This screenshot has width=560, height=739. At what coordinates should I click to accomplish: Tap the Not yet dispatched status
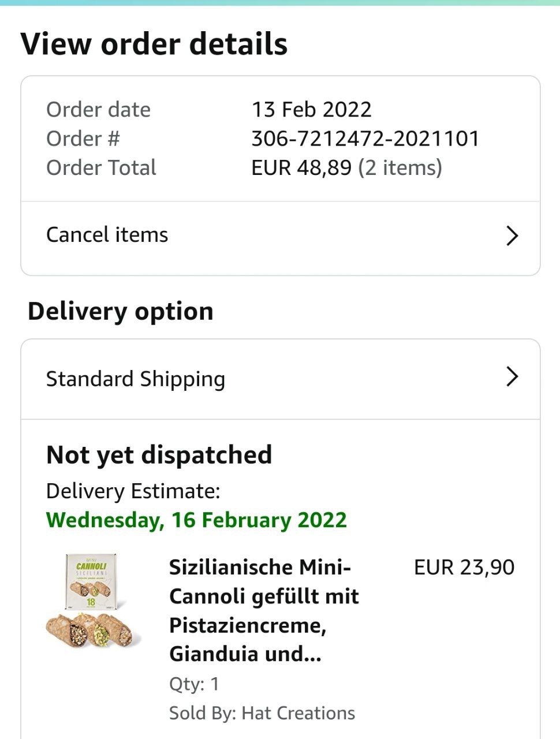click(159, 455)
